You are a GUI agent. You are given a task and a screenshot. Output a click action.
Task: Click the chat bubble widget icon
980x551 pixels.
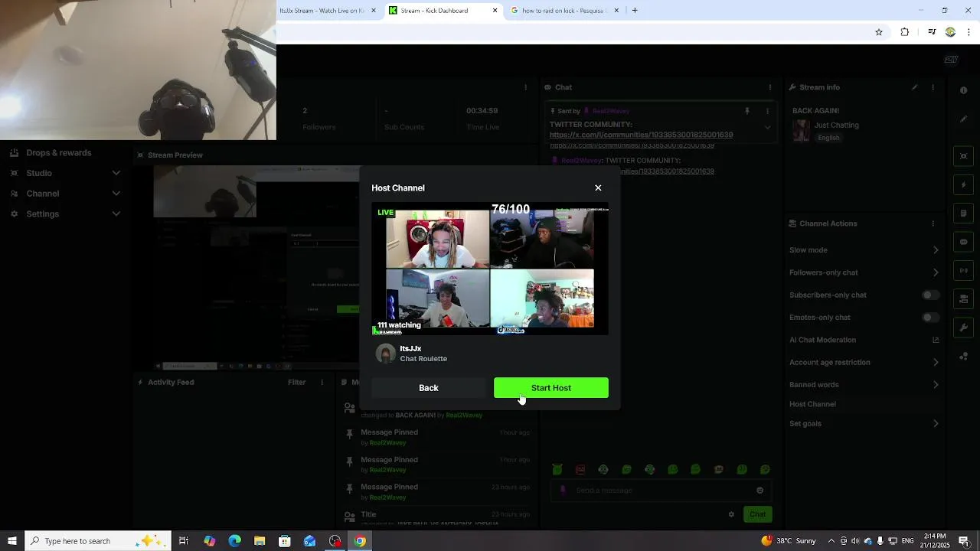(x=963, y=242)
